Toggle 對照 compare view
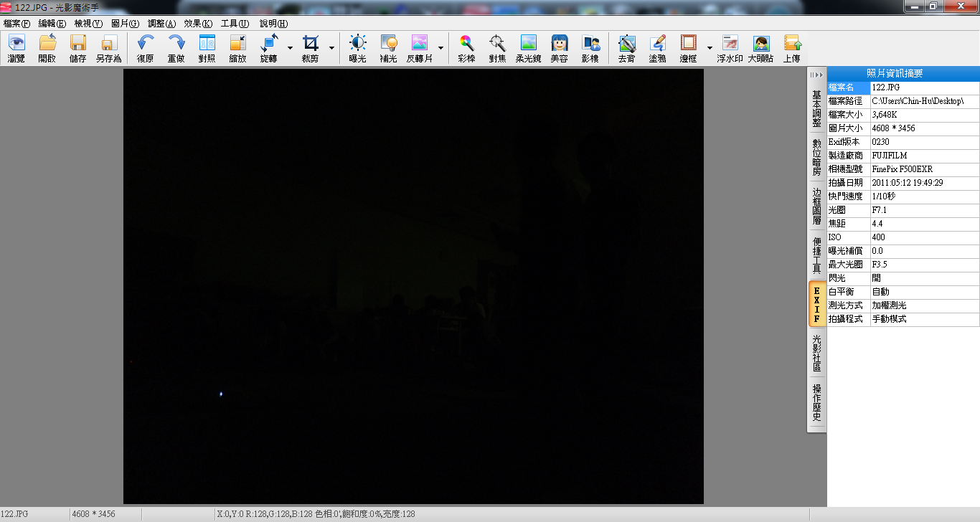 click(x=207, y=48)
